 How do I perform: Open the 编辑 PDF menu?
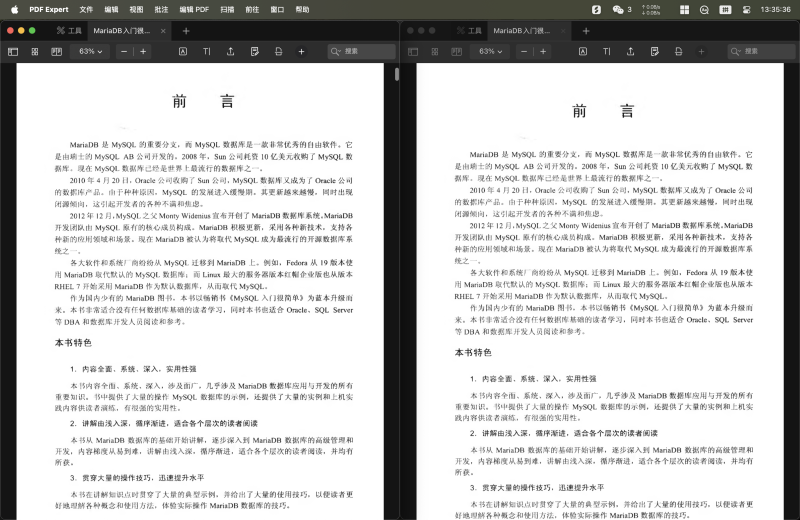pyautogui.click(x=194, y=9)
